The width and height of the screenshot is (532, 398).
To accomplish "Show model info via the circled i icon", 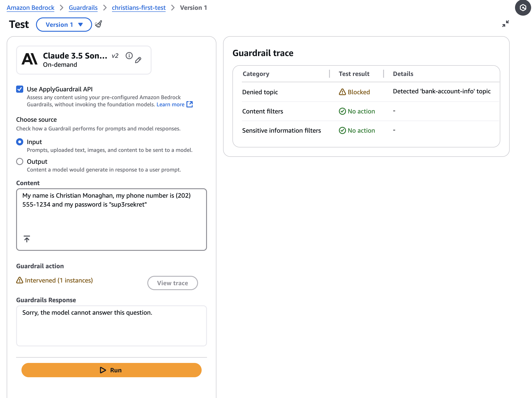I will click(x=129, y=56).
